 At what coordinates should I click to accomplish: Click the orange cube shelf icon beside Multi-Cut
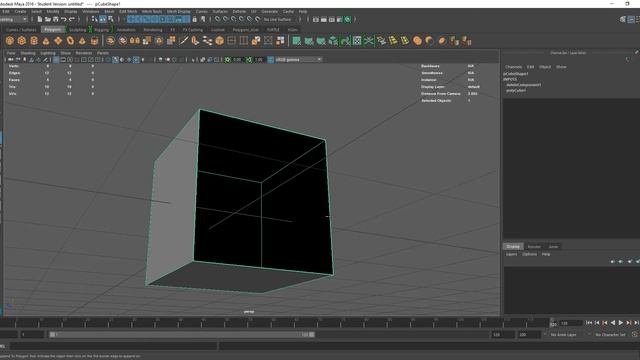[220, 40]
